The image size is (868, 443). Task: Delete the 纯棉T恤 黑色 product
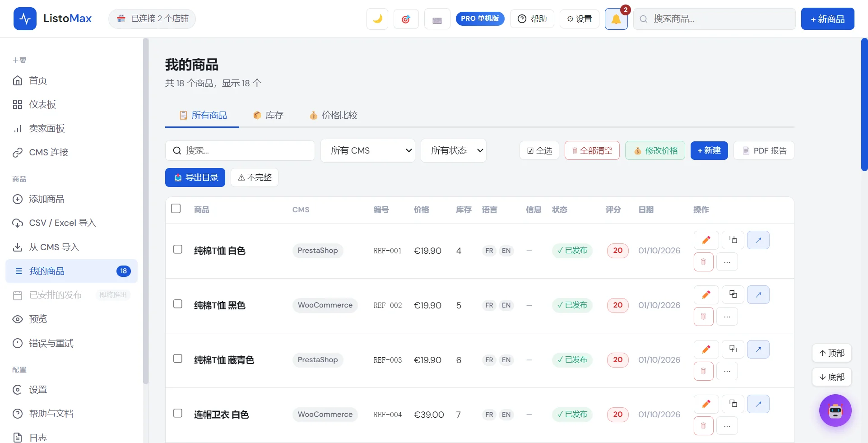(x=703, y=317)
